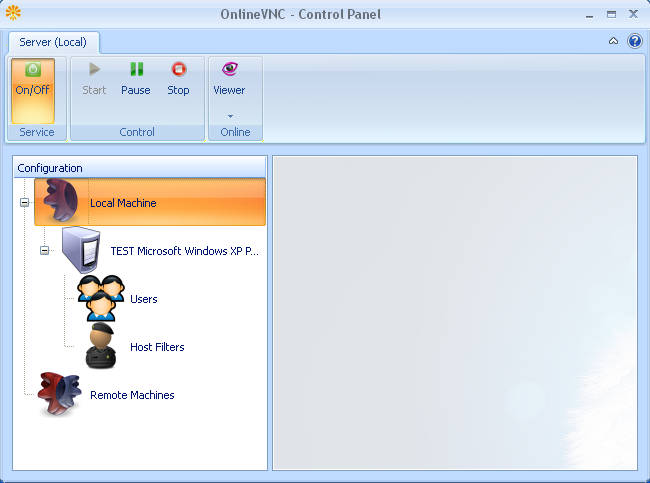Click the Users group icon
This screenshot has width=650, height=483.
click(x=101, y=298)
